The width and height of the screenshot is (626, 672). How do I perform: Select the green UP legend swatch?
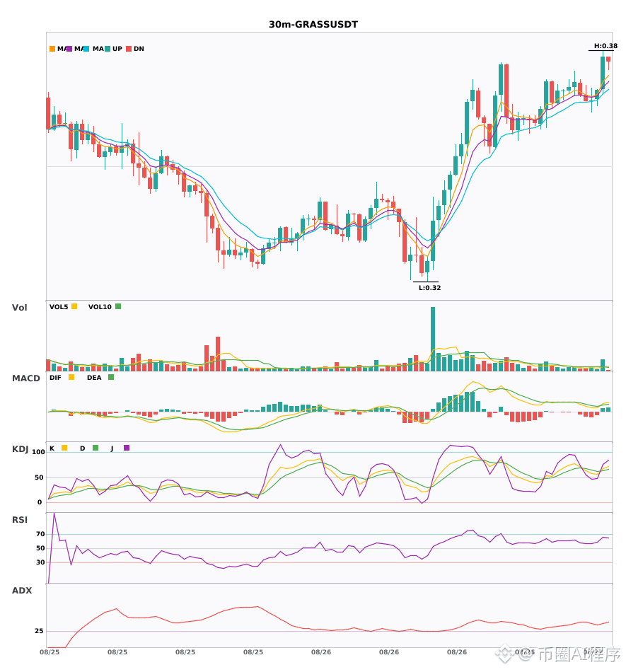(x=108, y=49)
